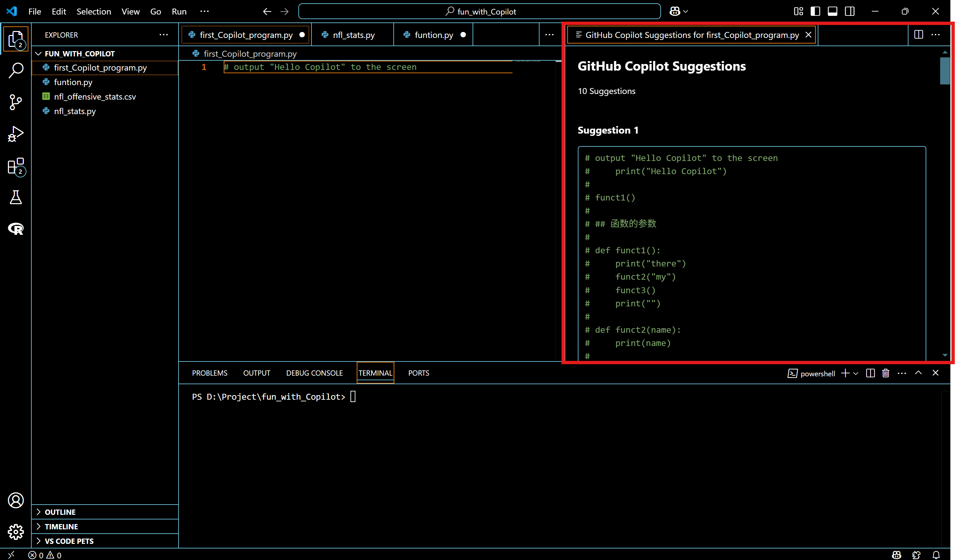Expand the TIMELINE section
The image size is (955, 560).
coord(61,526)
